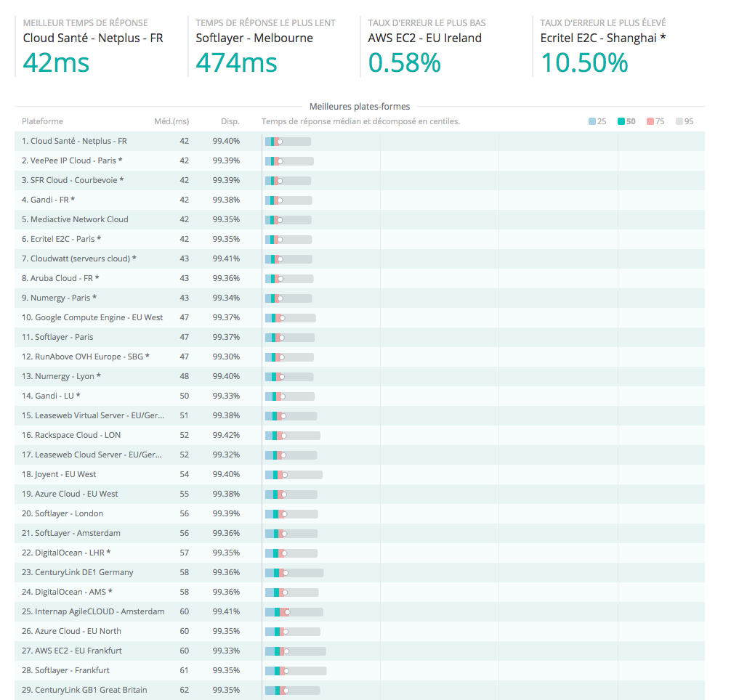Click AWS EC2 - EU Ireland summary name
The width and height of the screenshot is (739, 700).
(x=424, y=38)
